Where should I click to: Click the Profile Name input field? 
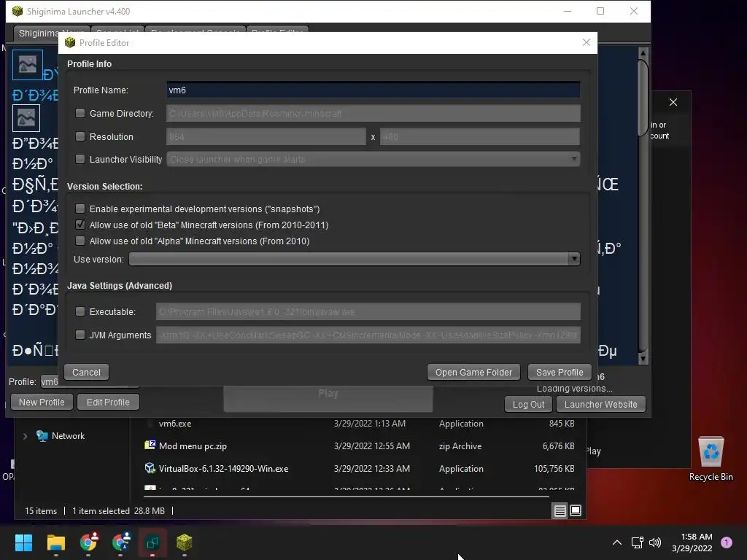373,90
